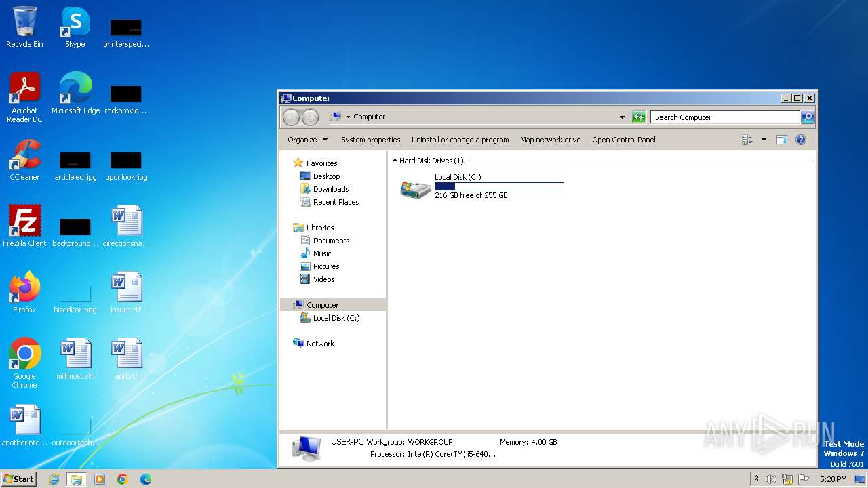Open Desktop in Favorites
The image size is (868, 488).
319,176
